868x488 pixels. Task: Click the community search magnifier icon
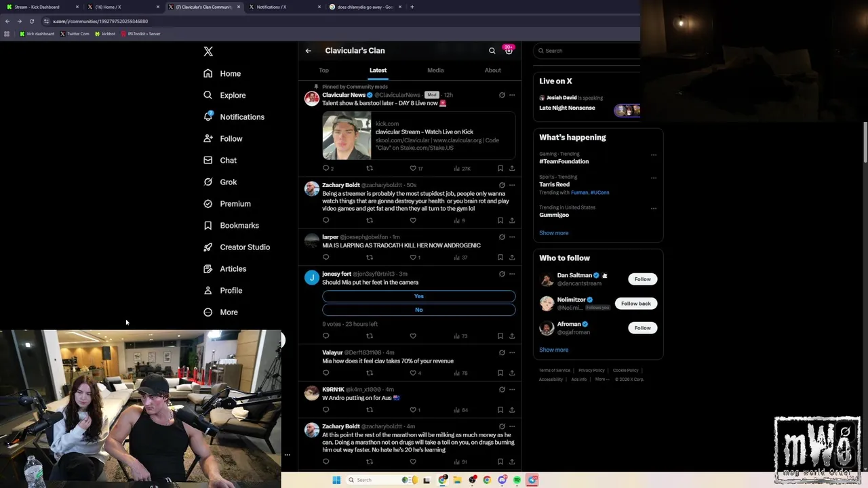[492, 51]
